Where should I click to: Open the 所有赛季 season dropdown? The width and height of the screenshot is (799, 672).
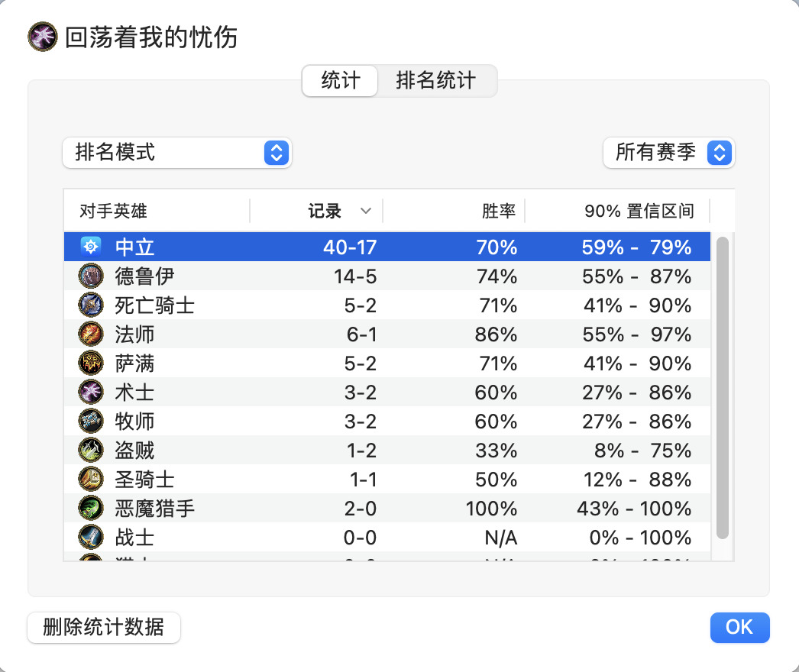tap(668, 152)
